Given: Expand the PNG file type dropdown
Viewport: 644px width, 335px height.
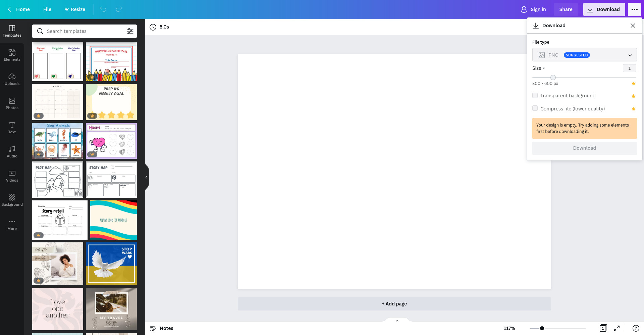Looking at the screenshot, I should (584, 55).
